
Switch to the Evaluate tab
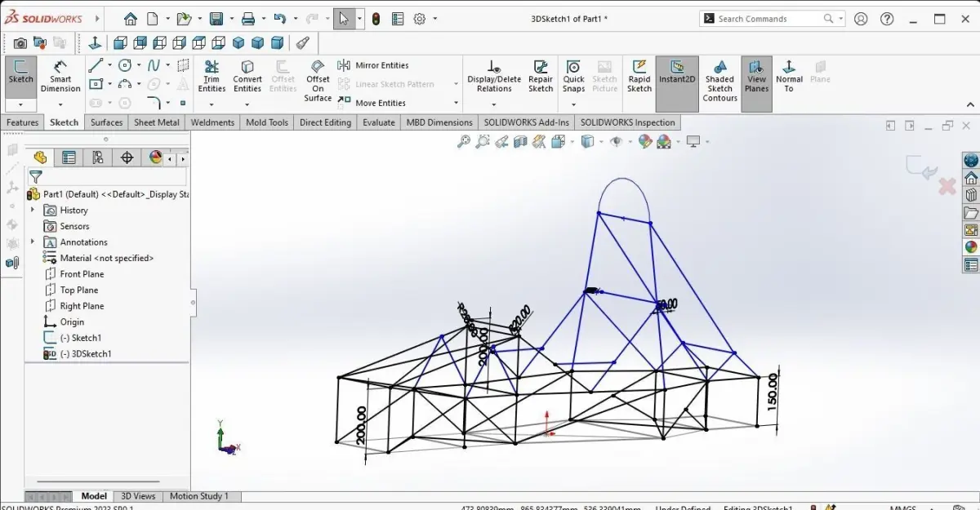tap(379, 122)
